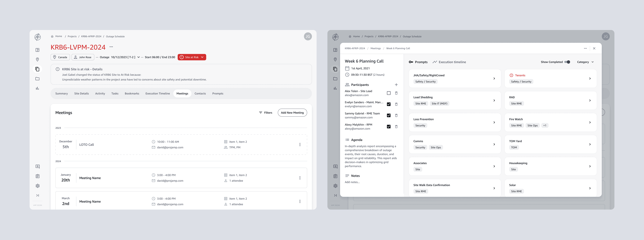Add a participant with the plus icon
The width and height of the screenshot is (644, 240).
pos(396,85)
